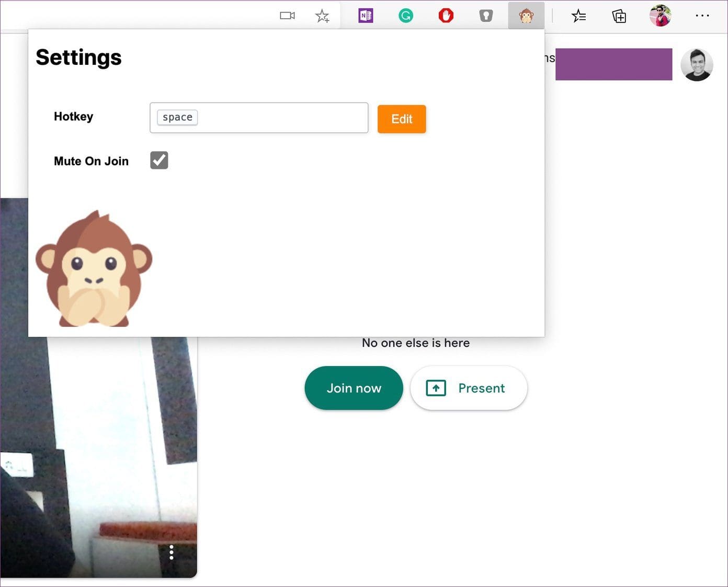The width and height of the screenshot is (728, 587).
Task: Open the Mute Tab monkey extension icon
Action: tap(527, 16)
